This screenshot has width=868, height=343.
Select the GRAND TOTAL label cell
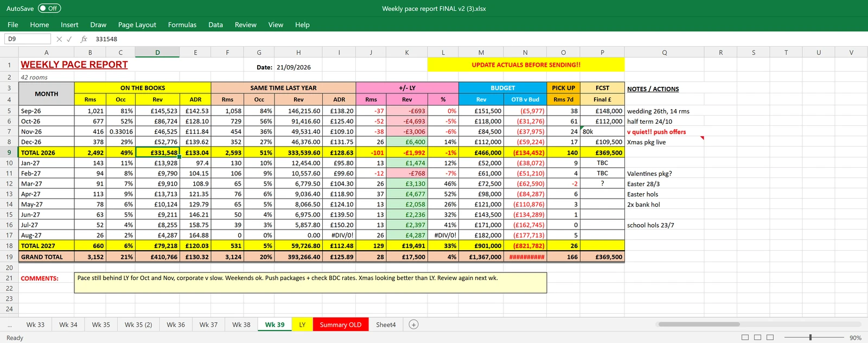(x=46, y=257)
